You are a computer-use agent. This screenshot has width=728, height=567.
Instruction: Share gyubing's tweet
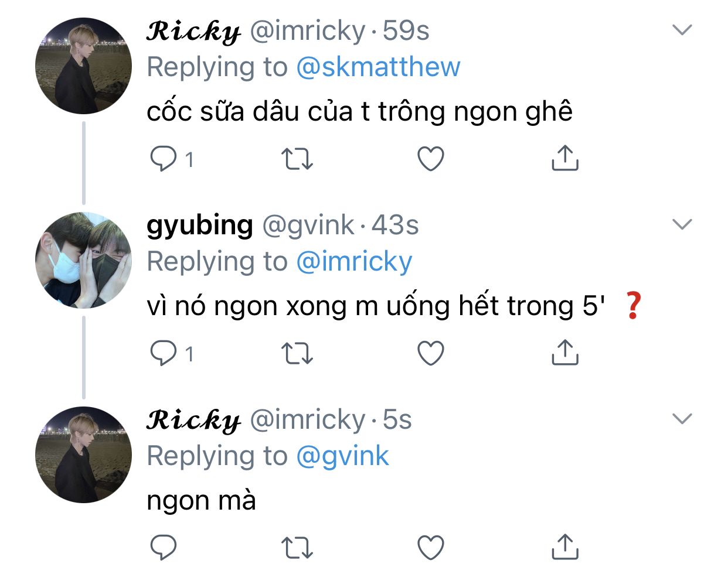pyautogui.click(x=565, y=353)
